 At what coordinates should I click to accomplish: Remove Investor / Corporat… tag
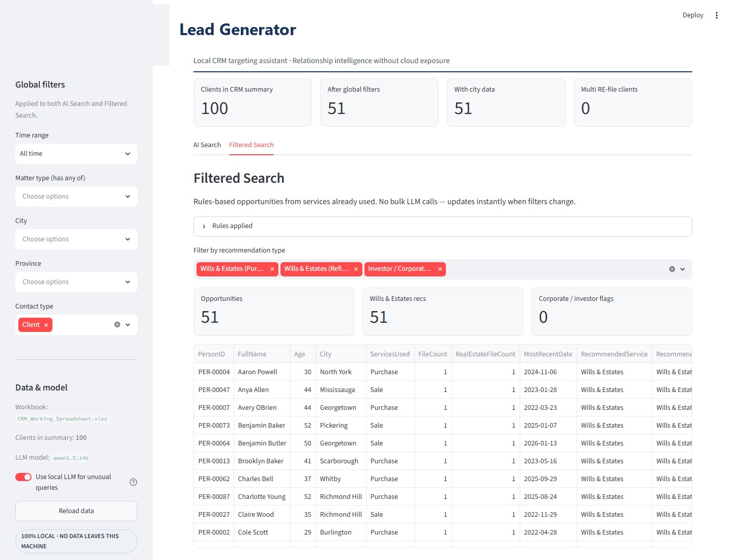pyautogui.click(x=440, y=269)
